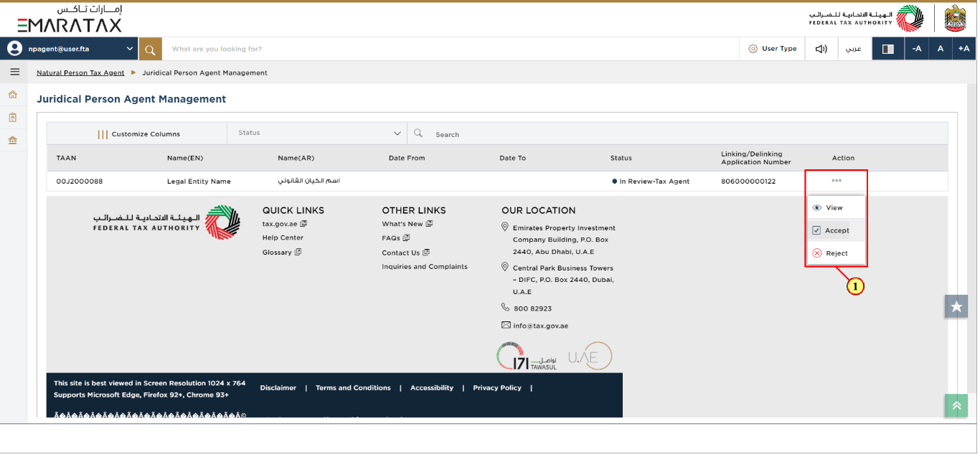Click the star favorites button
The image size is (980, 457).
coord(956,306)
